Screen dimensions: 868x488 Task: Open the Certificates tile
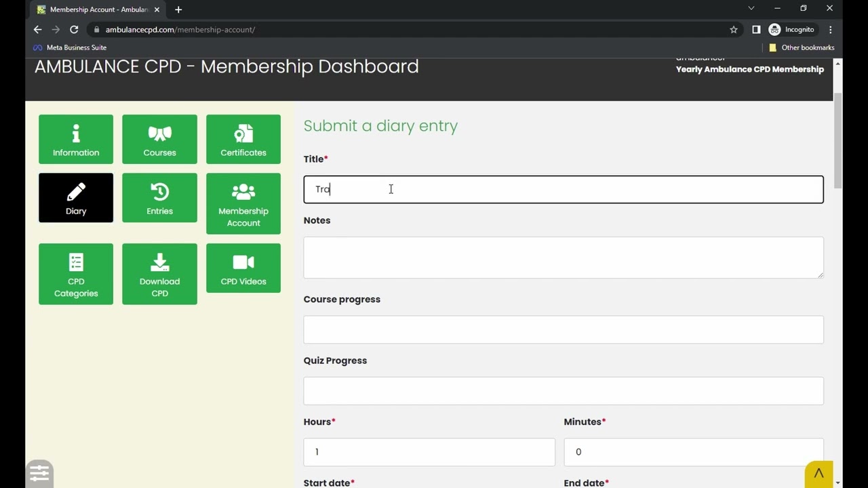[243, 139]
